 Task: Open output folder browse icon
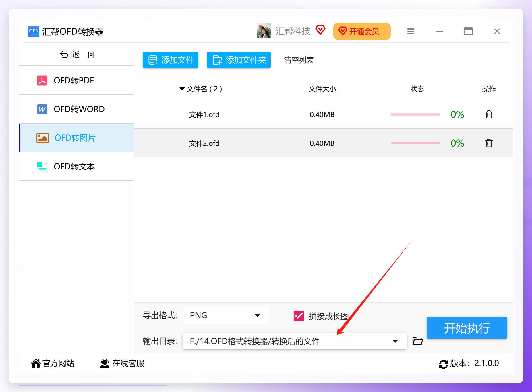click(x=417, y=341)
